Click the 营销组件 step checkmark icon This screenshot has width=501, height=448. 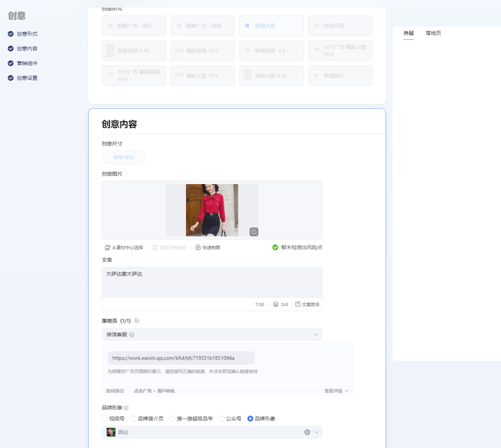tap(11, 63)
